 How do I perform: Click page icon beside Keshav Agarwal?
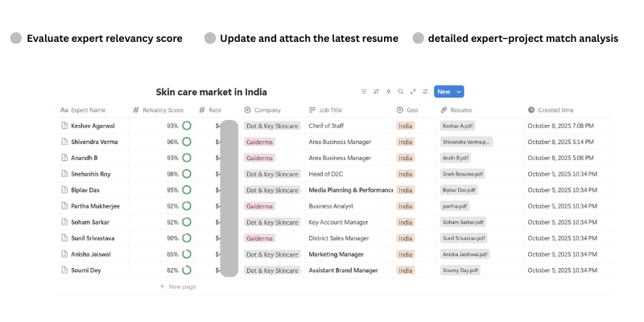click(x=64, y=126)
